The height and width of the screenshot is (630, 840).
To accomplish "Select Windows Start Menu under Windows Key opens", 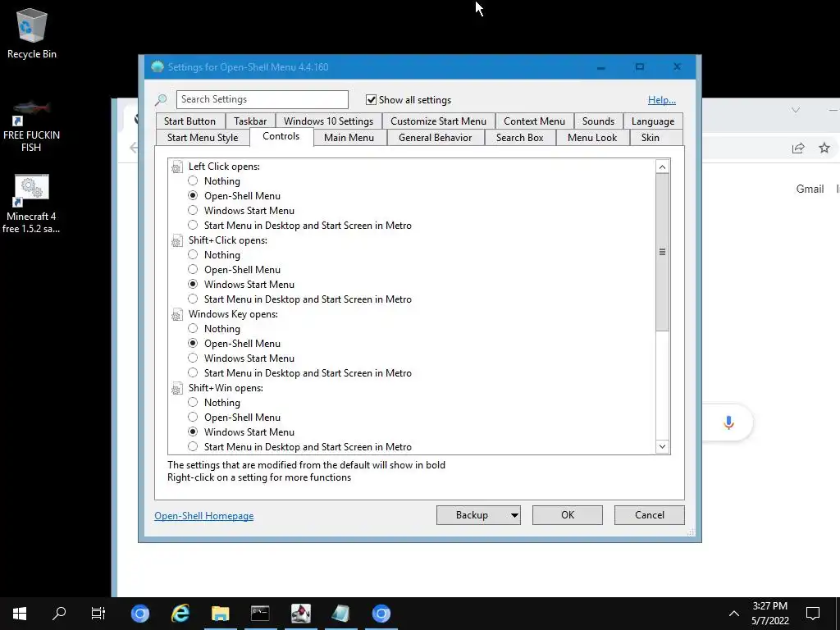I will coord(193,358).
